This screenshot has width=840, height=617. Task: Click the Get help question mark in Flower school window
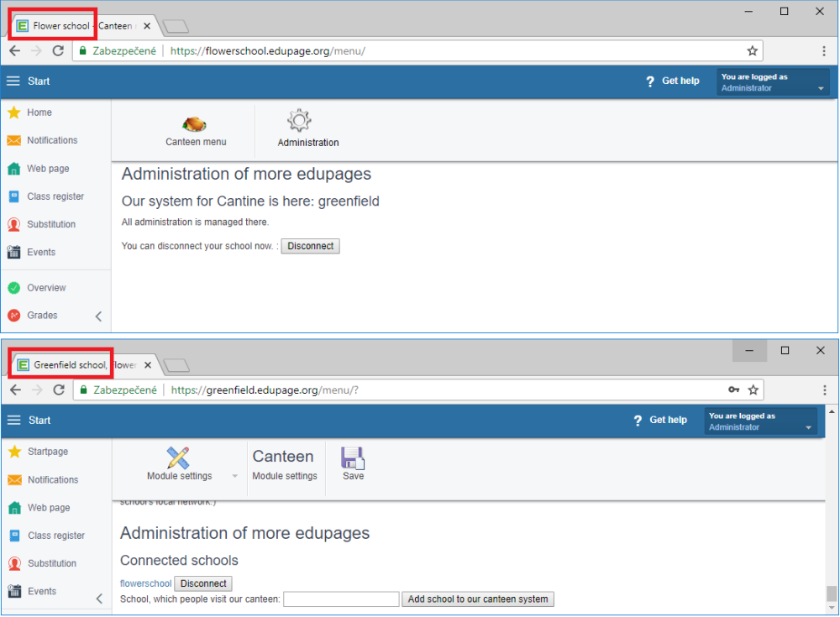(x=650, y=81)
